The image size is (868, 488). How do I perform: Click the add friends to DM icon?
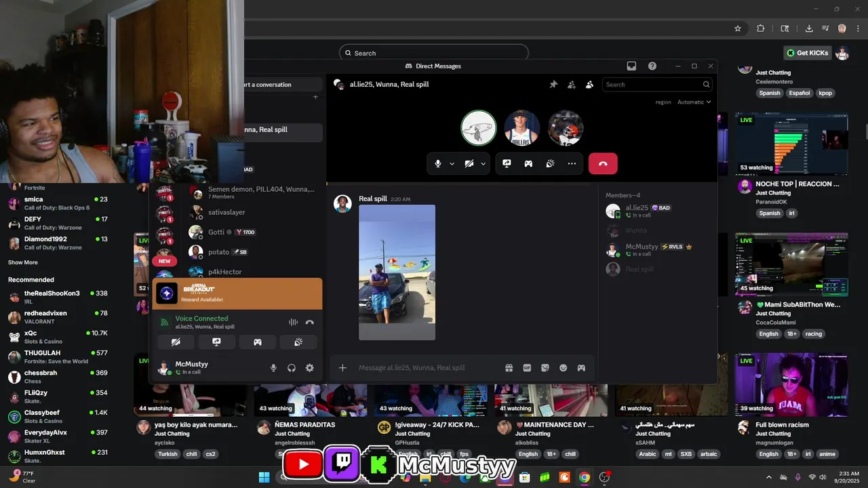tap(572, 85)
